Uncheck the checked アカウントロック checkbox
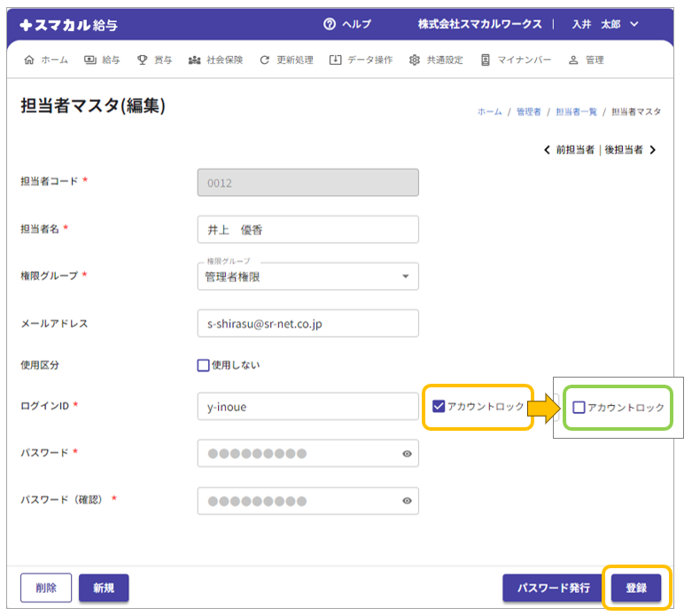Image resolution: width=692 pixels, height=616 pixels. coord(439,407)
